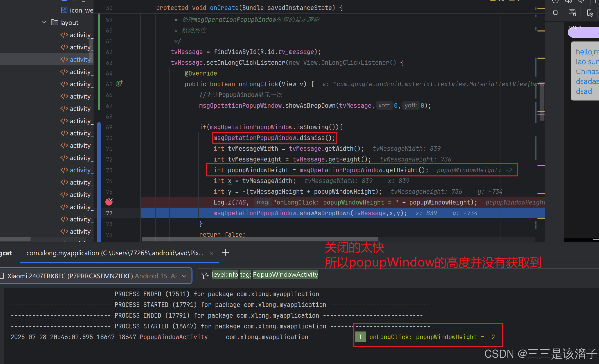Place cursor on msgOpetationPopupWindow.dismiss() call
The image size is (599, 364).
[x=274, y=138]
